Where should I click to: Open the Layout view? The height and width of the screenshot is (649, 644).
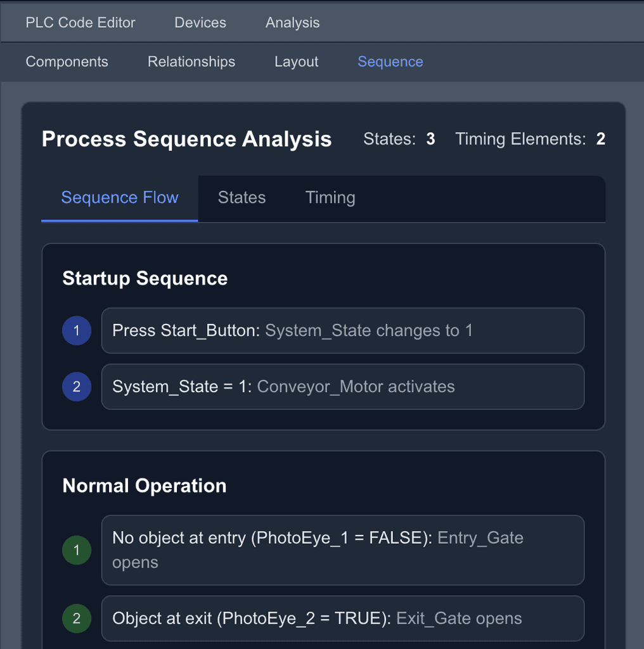296,61
